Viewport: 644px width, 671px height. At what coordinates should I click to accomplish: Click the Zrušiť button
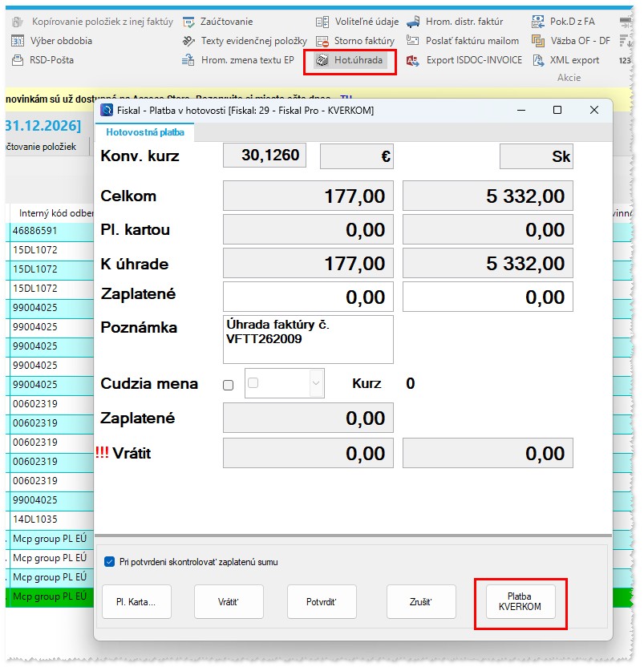[x=421, y=602]
